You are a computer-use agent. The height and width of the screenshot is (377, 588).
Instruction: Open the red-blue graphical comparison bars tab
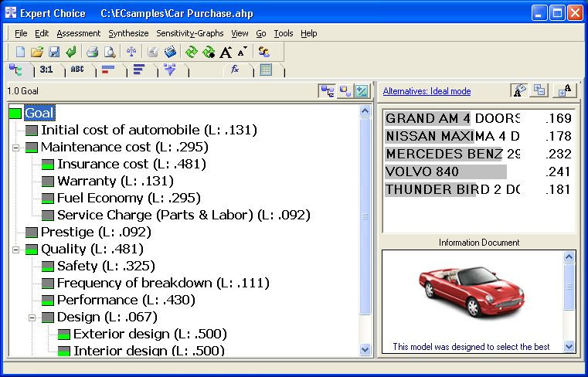tap(108, 70)
